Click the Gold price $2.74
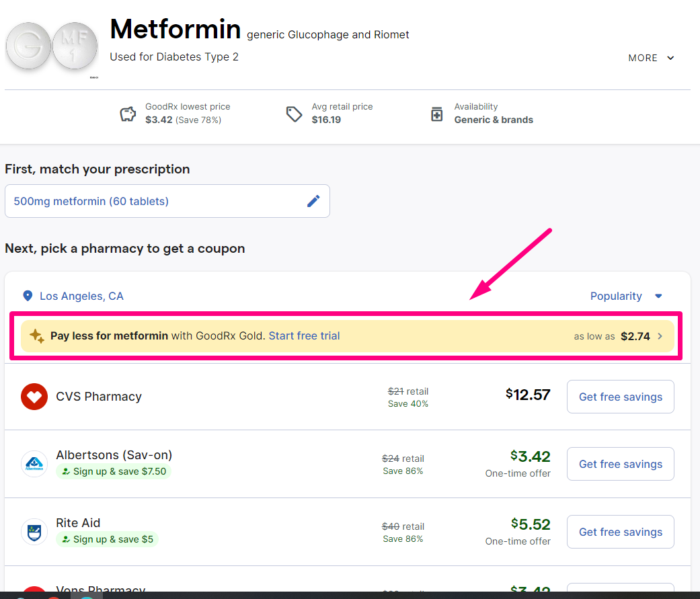700x599 pixels. tap(635, 336)
